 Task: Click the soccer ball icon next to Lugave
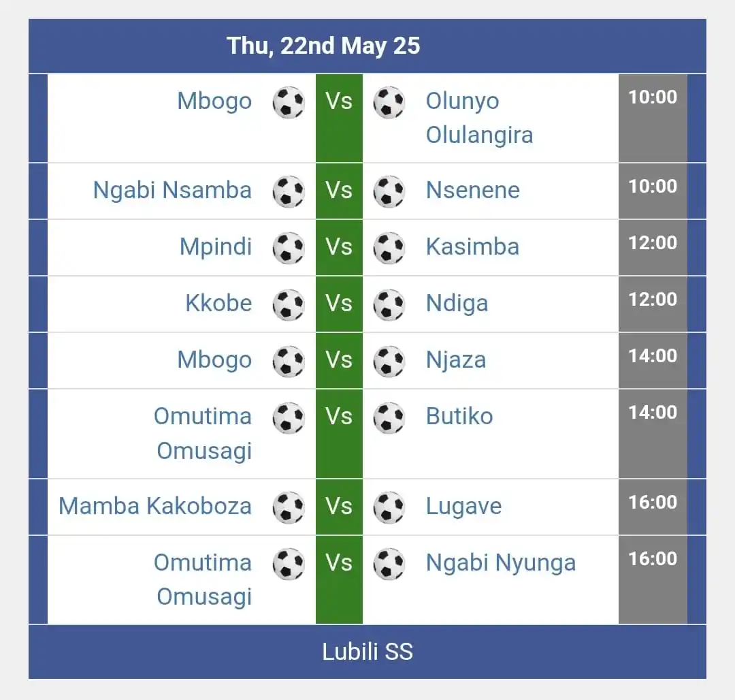pos(389,507)
